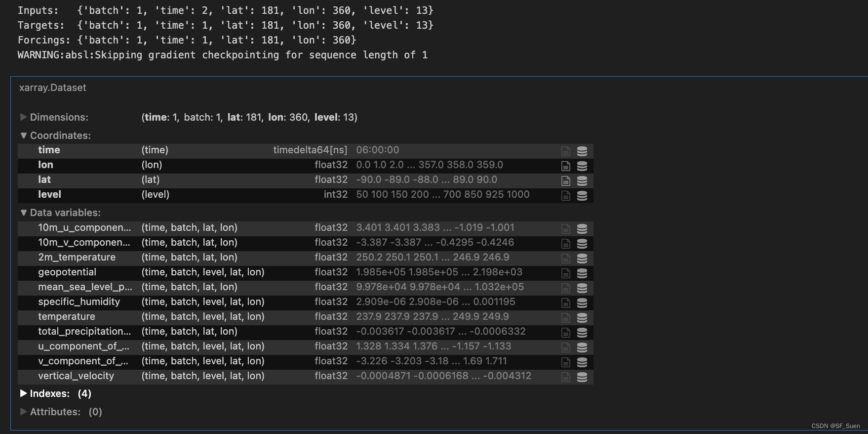Show attributes icon for mean_sea_level_p row
Screen dimensions: 868x434
[x=566, y=288]
